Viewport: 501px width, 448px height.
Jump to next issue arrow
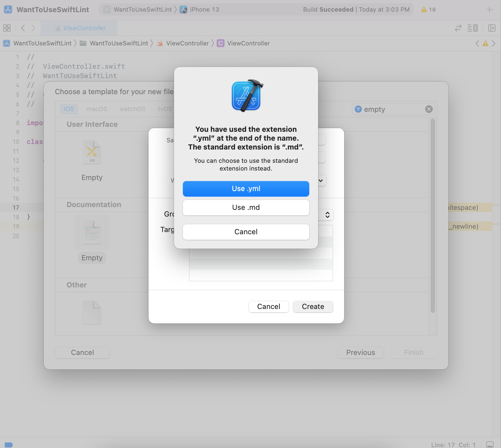tap(494, 43)
